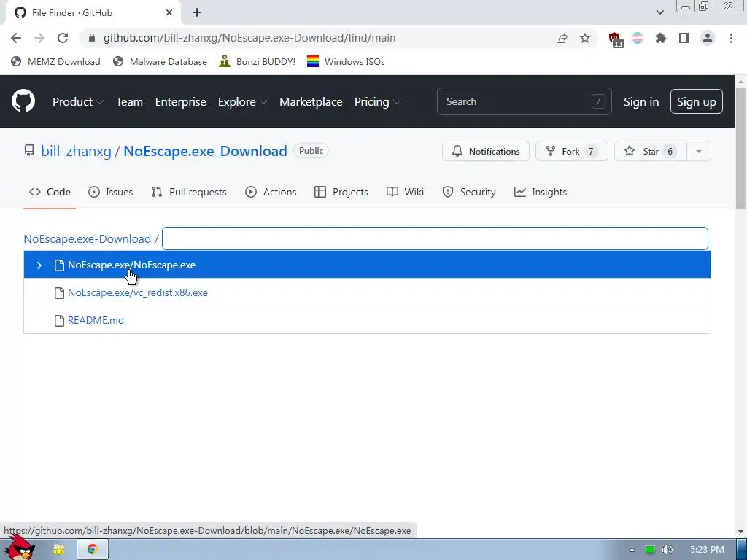Focus the file finder filter input
747x560 pixels.
[435, 238]
